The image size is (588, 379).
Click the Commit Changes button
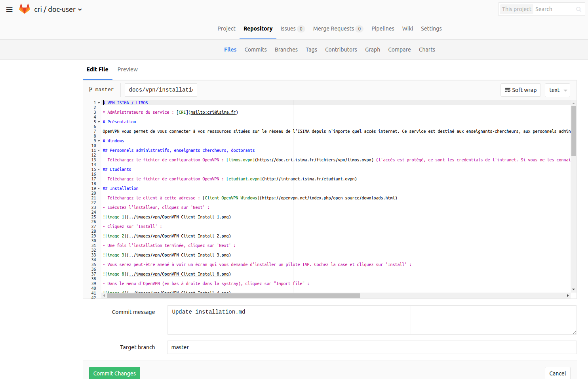pyautogui.click(x=114, y=373)
